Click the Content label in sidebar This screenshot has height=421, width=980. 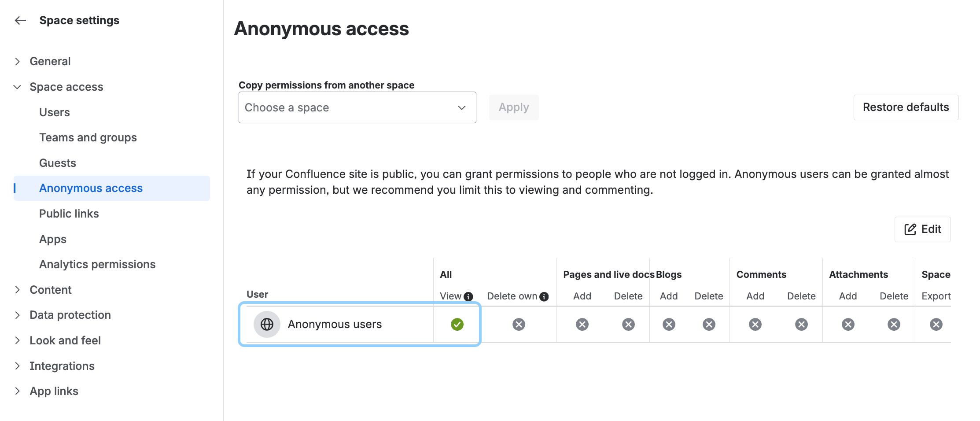coord(51,290)
